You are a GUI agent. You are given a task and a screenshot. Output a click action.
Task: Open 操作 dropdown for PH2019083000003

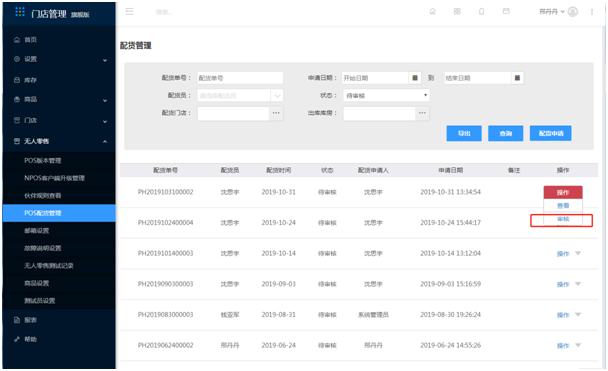tap(568, 315)
